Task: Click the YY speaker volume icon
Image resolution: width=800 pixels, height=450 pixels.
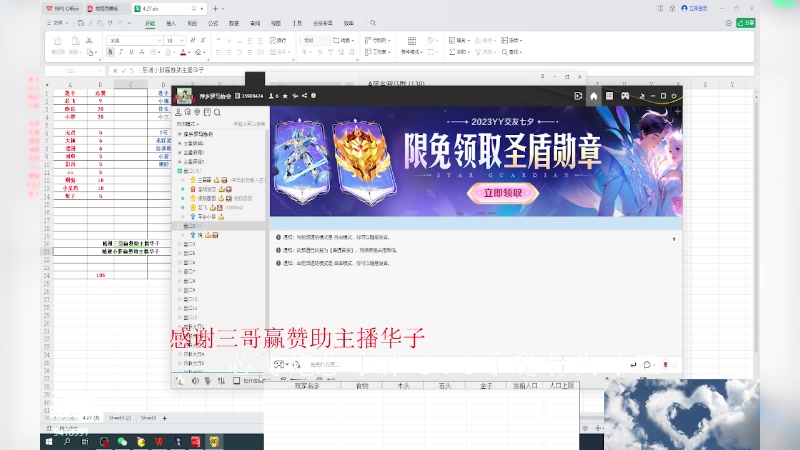Action: 195,381
